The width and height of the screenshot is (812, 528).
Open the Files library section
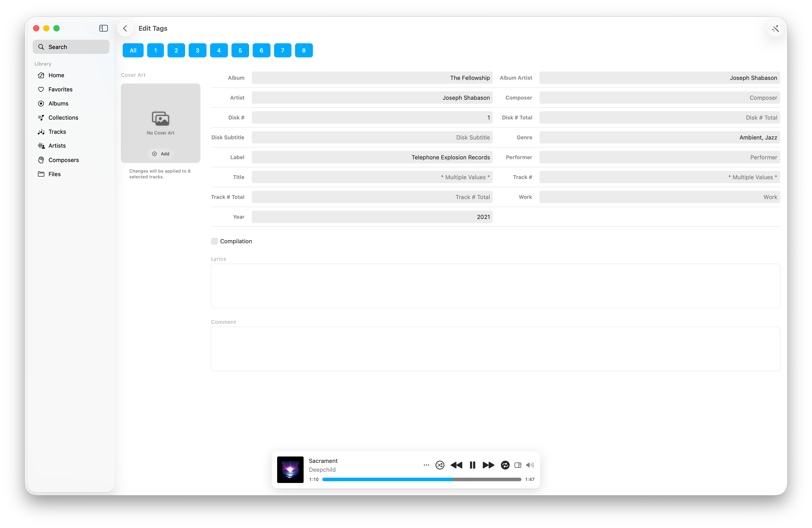[54, 174]
